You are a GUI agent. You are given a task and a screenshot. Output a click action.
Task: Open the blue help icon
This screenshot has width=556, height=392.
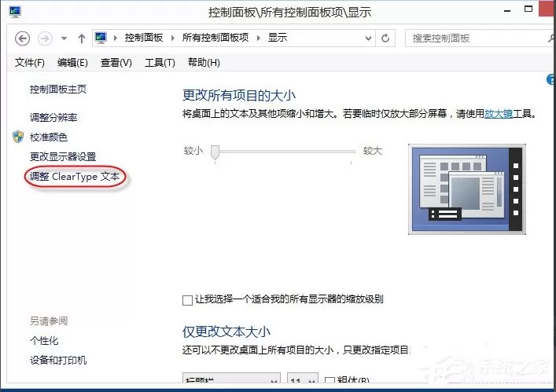(x=551, y=79)
